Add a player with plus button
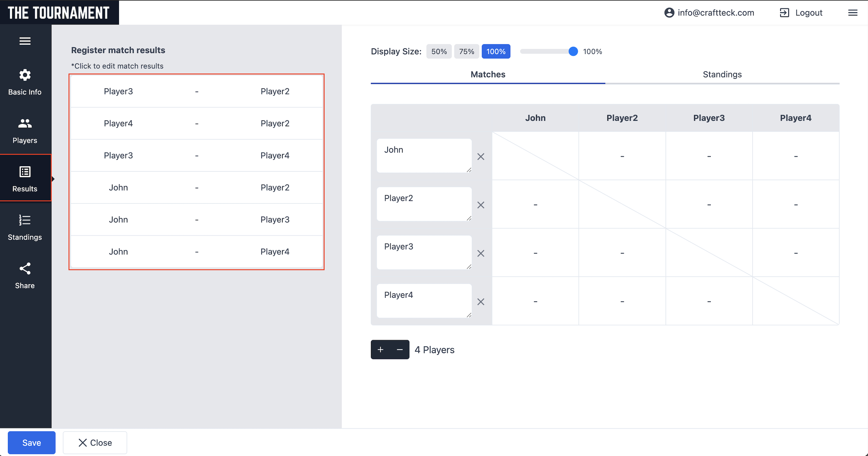The height and width of the screenshot is (456, 868). point(380,350)
